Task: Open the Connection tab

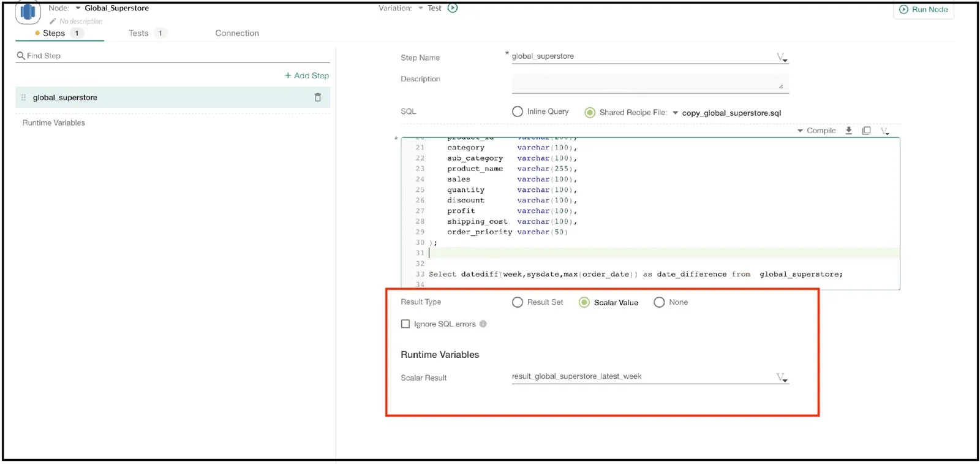Action: 237,33
